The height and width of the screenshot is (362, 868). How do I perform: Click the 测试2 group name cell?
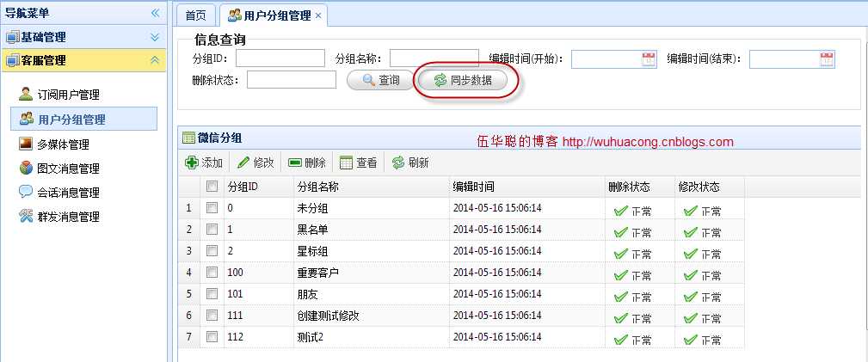coord(371,337)
